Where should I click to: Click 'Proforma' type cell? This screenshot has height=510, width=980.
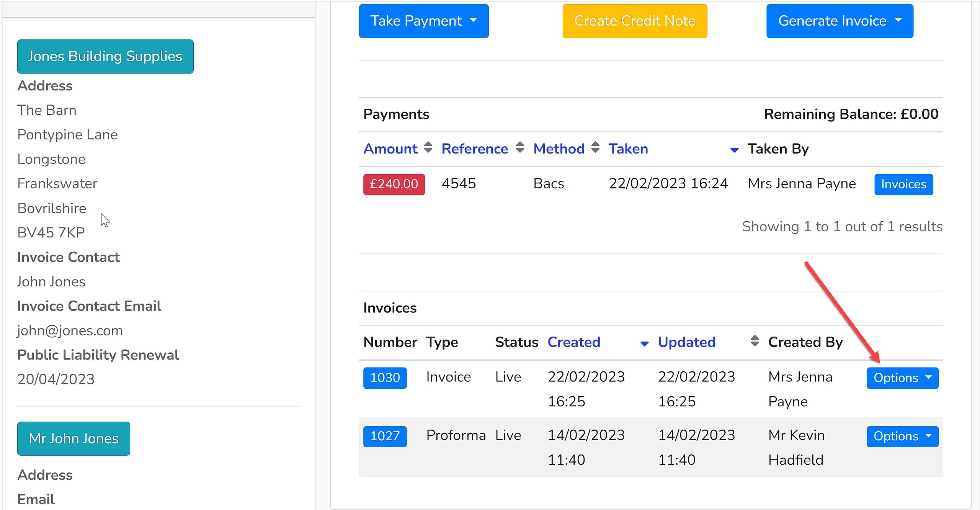[456, 435]
